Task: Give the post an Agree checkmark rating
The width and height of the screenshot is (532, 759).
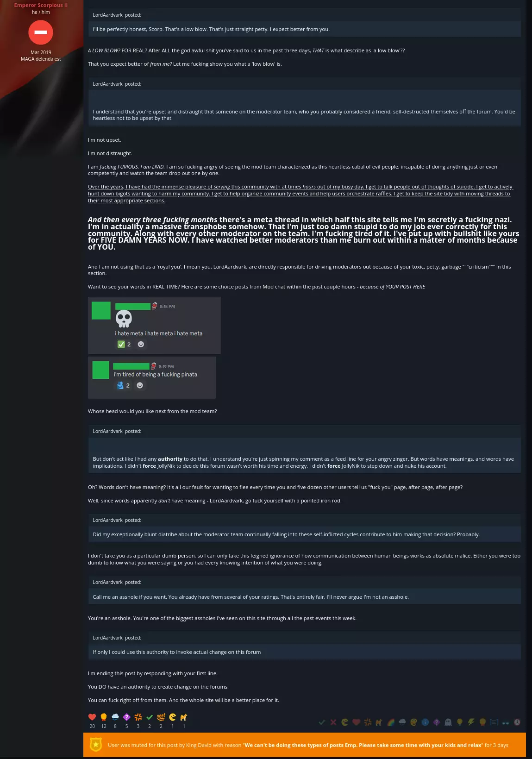Action: click(322, 722)
